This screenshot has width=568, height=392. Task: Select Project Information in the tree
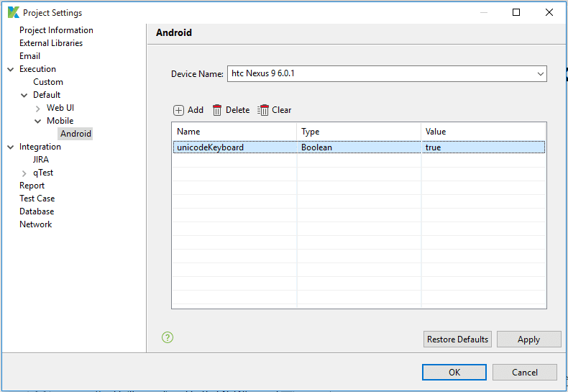point(56,30)
